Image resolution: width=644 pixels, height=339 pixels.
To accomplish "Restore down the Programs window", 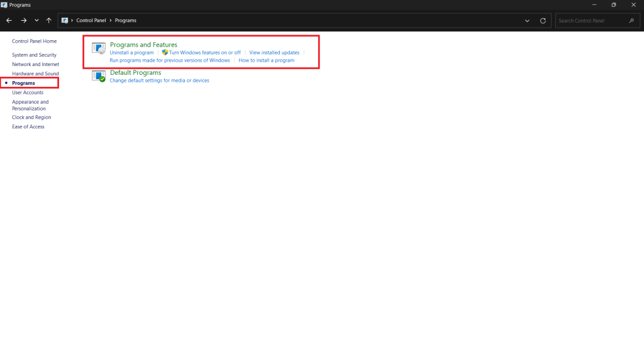I will (614, 5).
